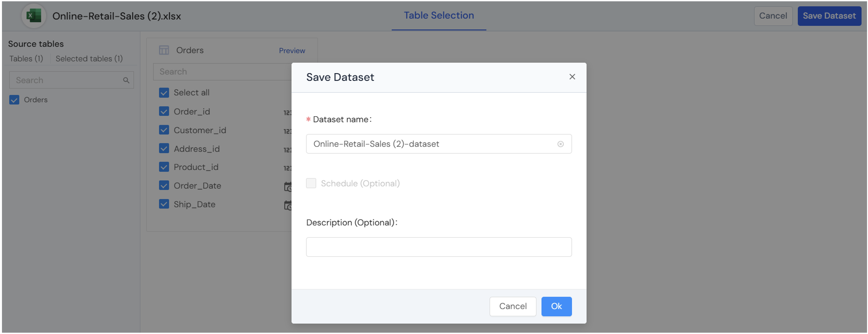Click the Orders table grid icon

[164, 50]
